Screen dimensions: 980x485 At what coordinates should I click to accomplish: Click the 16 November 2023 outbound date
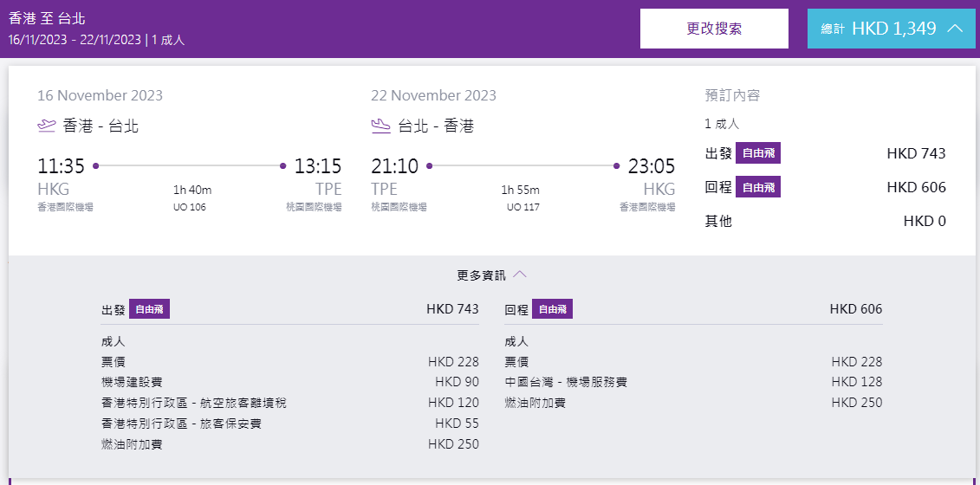100,95
